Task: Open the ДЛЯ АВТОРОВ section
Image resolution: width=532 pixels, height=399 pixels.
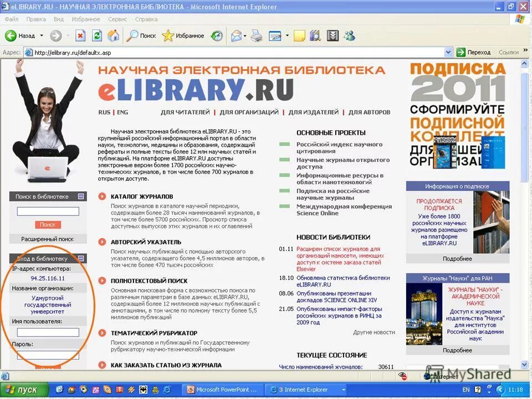Action: 370,112
